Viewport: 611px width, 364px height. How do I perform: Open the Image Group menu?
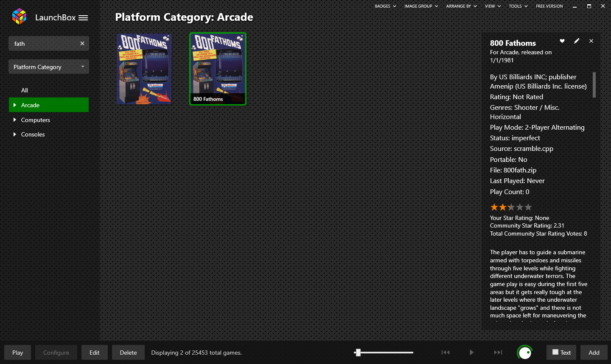(x=421, y=6)
